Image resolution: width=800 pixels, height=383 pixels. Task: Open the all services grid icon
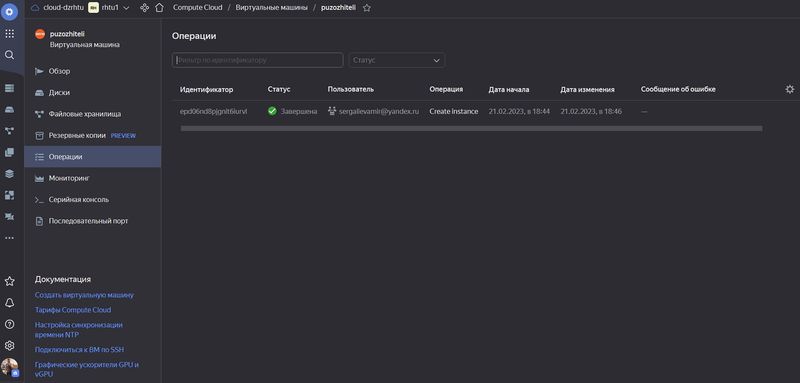pyautogui.click(x=9, y=34)
